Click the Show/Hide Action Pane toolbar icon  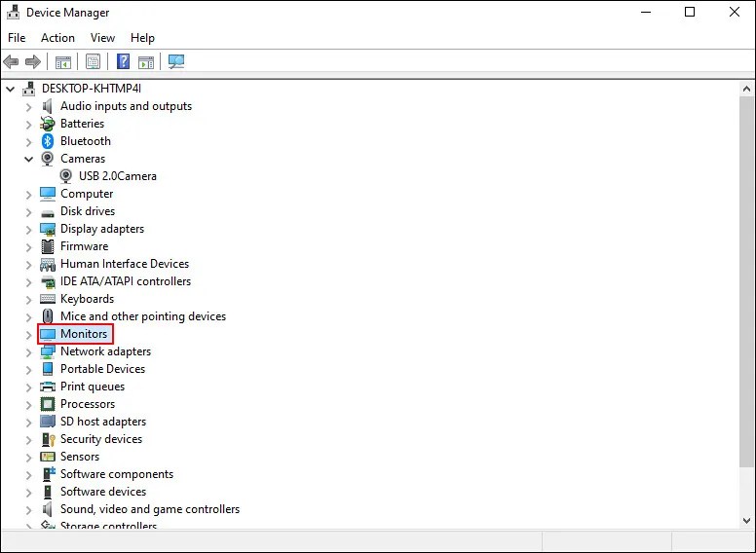click(145, 61)
